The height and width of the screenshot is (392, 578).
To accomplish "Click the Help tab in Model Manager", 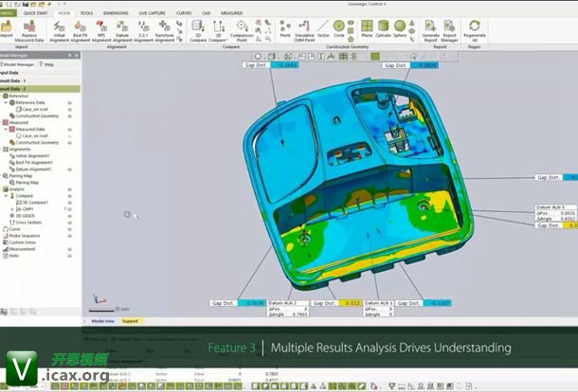I will coord(46,64).
